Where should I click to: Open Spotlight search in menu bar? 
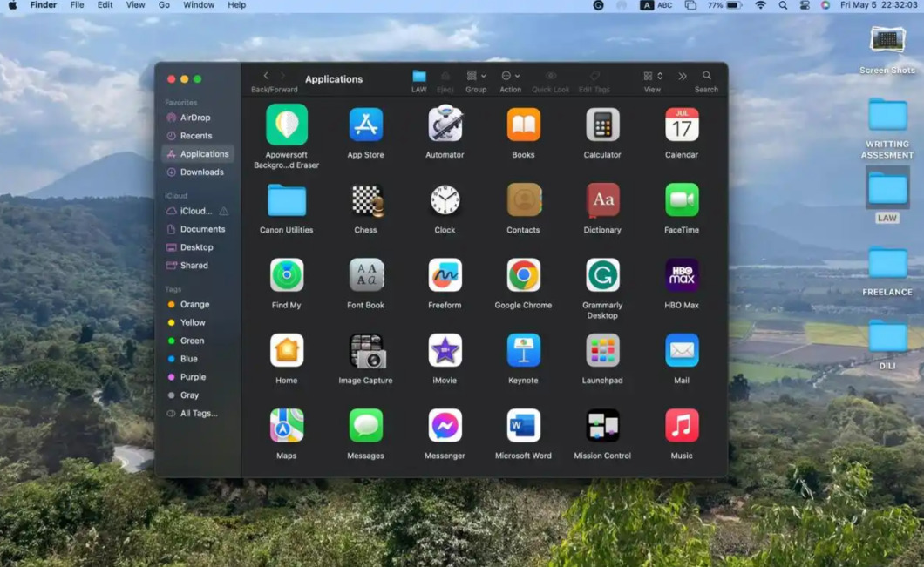click(783, 5)
